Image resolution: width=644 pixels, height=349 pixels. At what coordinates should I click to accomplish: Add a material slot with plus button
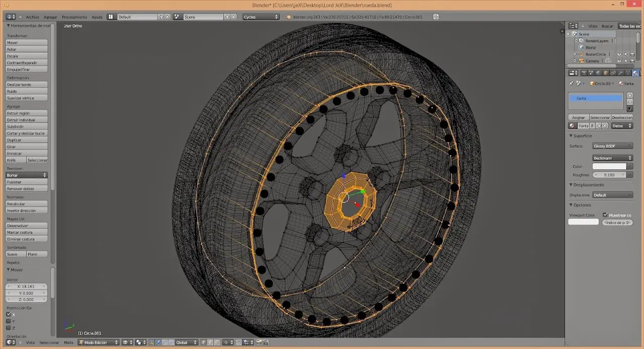pos(630,95)
